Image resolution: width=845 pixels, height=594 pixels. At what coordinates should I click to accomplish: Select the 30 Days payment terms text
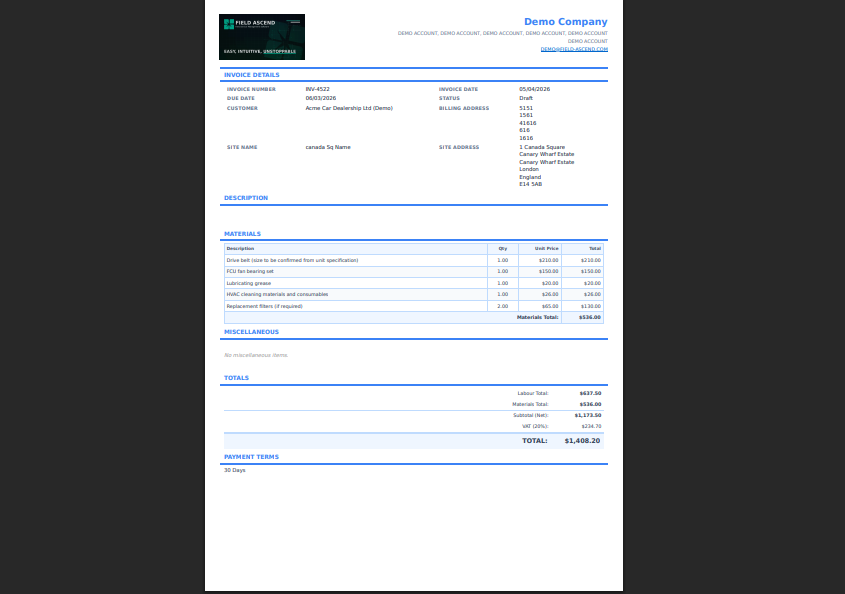coord(235,471)
